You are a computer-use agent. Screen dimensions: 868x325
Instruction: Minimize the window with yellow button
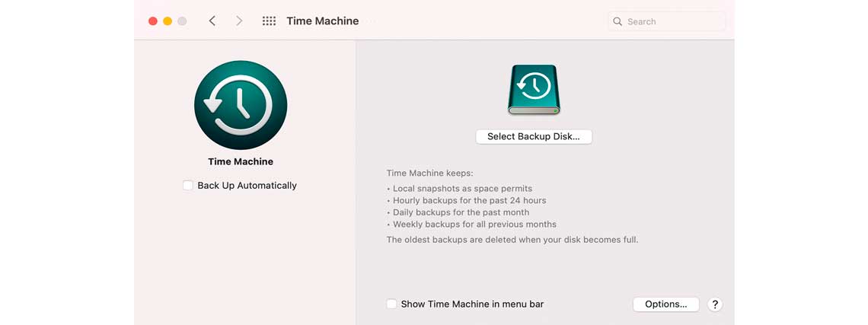tap(168, 21)
